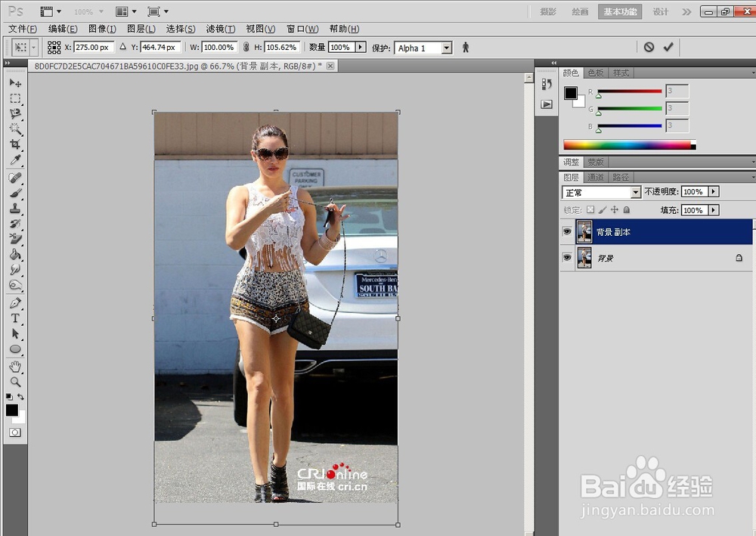Toggle lock image pixels brush icon

pos(603,209)
